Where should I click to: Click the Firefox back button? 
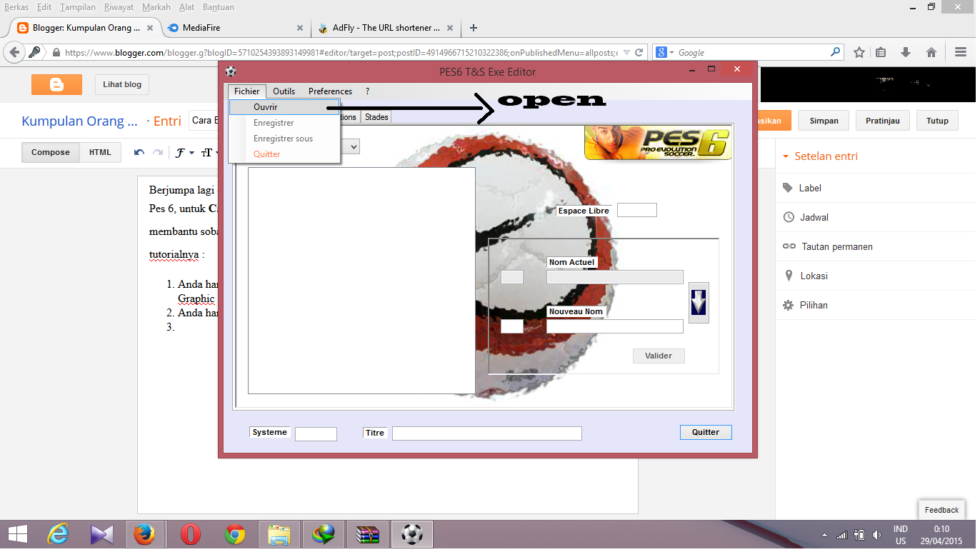click(x=15, y=52)
